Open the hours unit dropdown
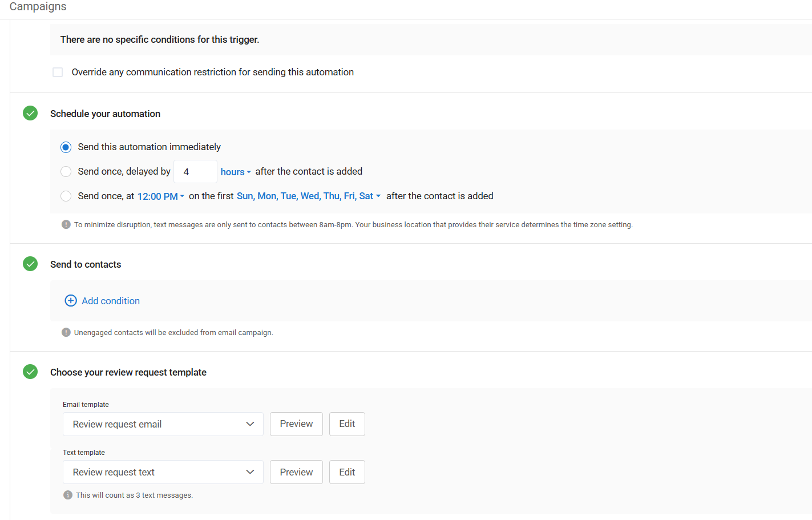 click(x=236, y=172)
